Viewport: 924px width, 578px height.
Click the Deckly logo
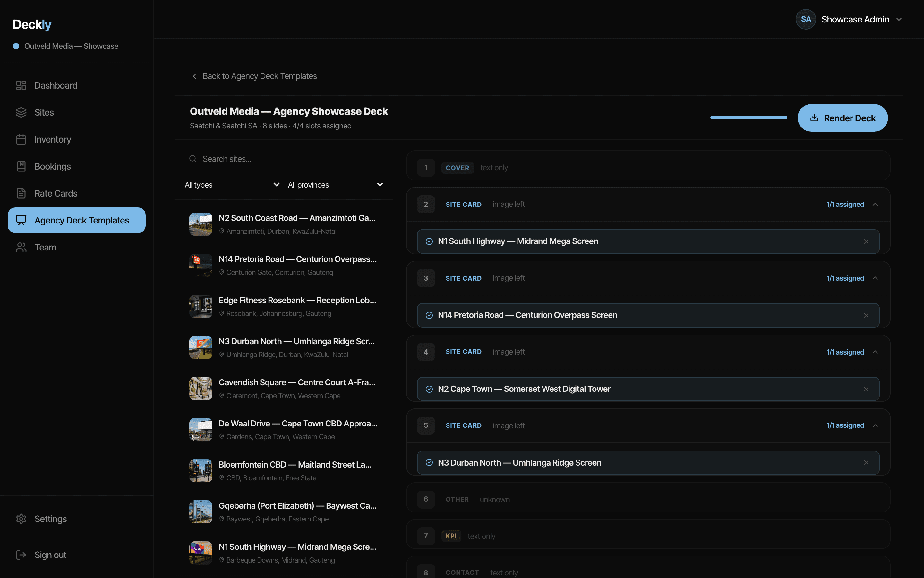click(32, 24)
